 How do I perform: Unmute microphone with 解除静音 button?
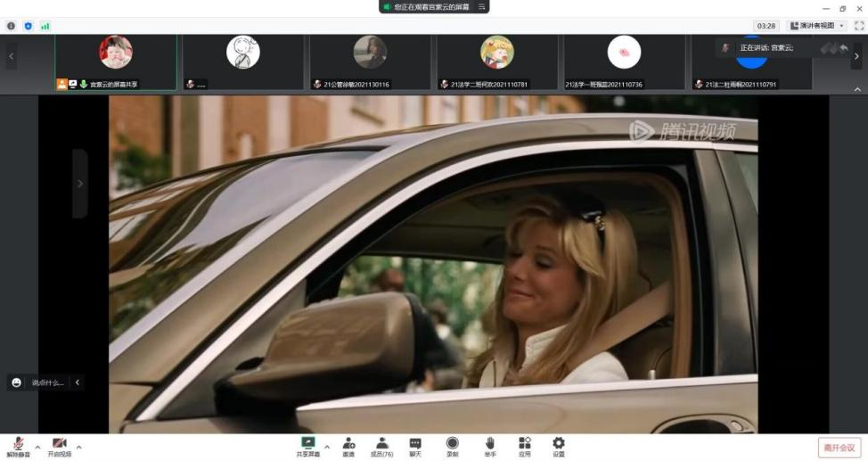[x=18, y=446]
